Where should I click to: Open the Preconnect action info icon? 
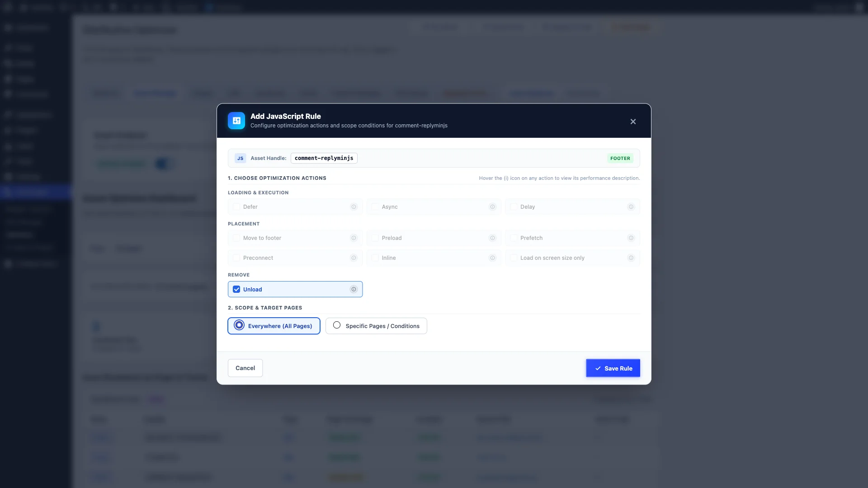(x=354, y=258)
